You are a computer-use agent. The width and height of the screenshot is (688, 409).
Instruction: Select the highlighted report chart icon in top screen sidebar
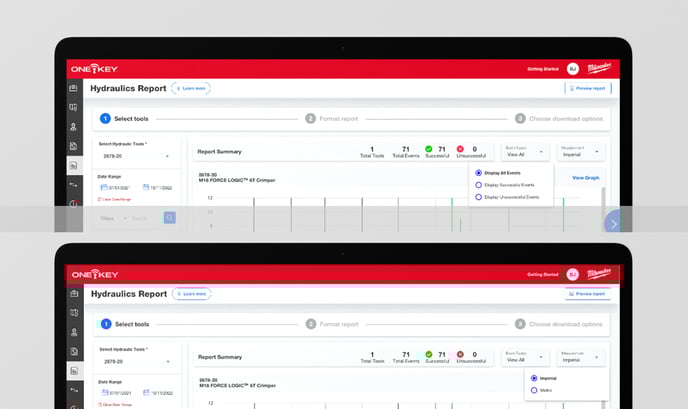[x=74, y=165]
